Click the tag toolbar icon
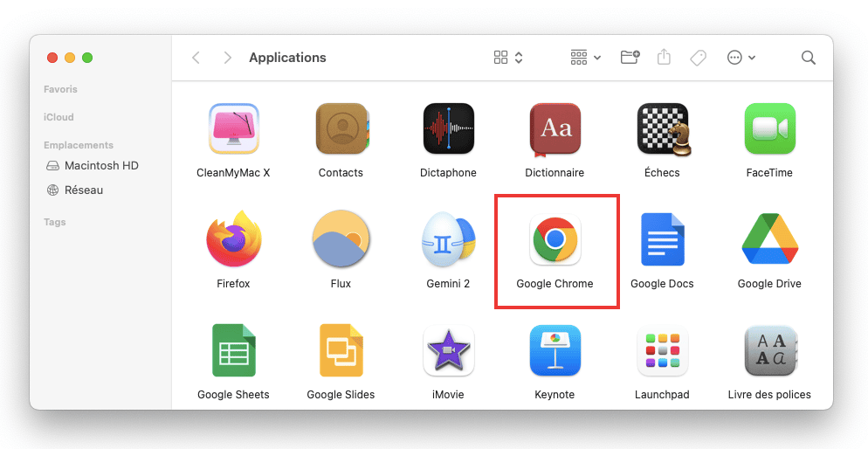This screenshot has height=449, width=868. 698,58
